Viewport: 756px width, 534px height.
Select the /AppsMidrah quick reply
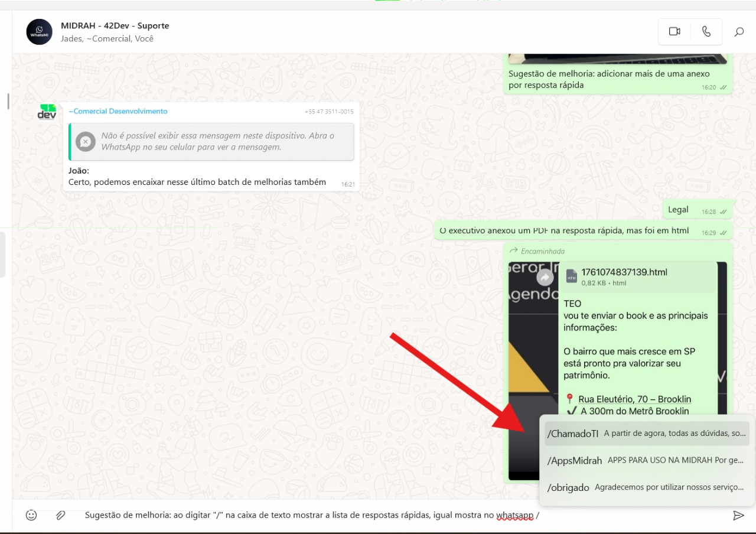[647, 460]
